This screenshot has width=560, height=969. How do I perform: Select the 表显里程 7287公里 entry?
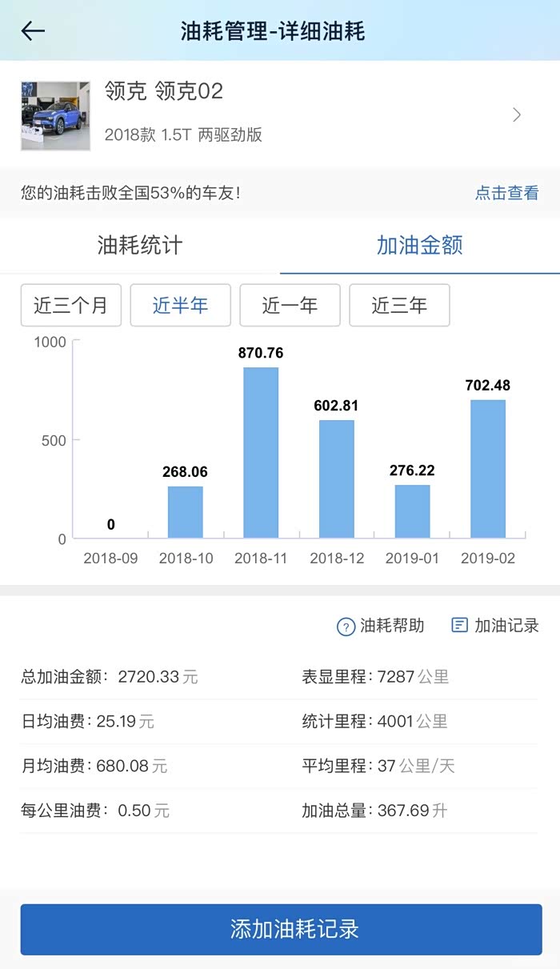[x=375, y=677]
